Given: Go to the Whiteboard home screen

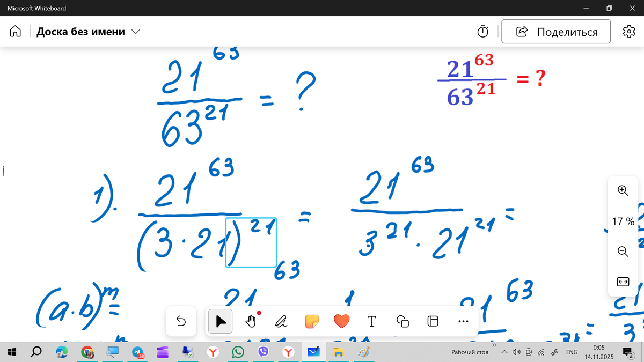Looking at the screenshot, I should (x=16, y=32).
